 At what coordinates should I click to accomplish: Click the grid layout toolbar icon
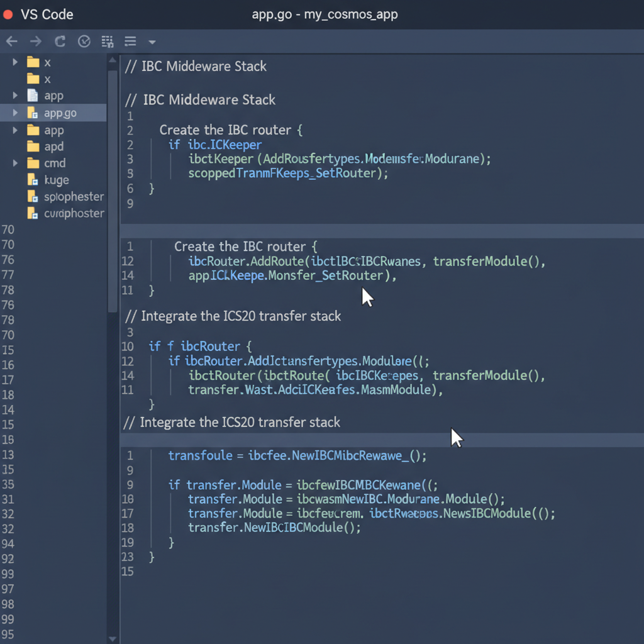(108, 42)
